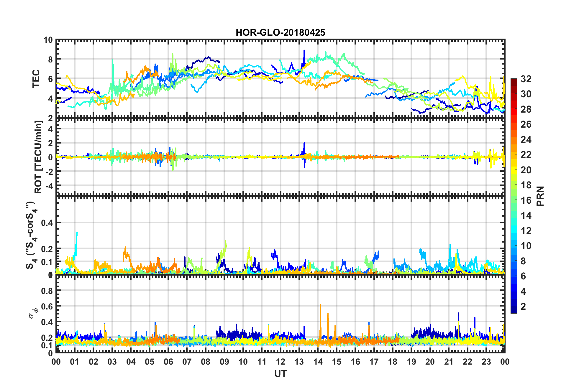Click the PRN colorbar tick "18"

tap(526, 185)
